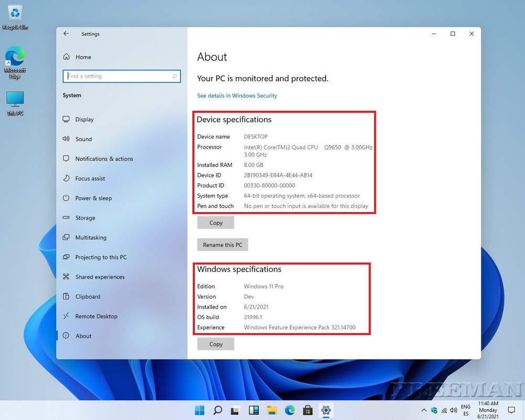Select the Device ID value text
The height and width of the screenshot is (420, 525).
278,175
